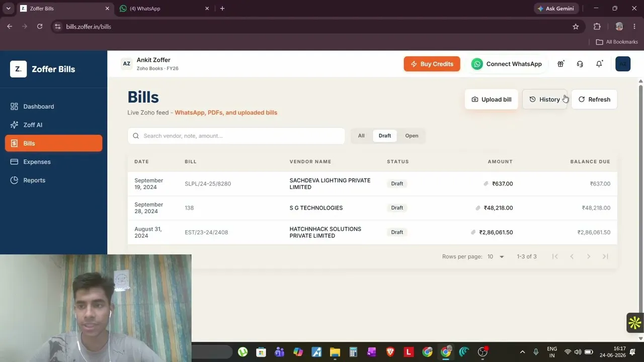
Task: Click the Ask Gemini button
Action: coord(556,9)
